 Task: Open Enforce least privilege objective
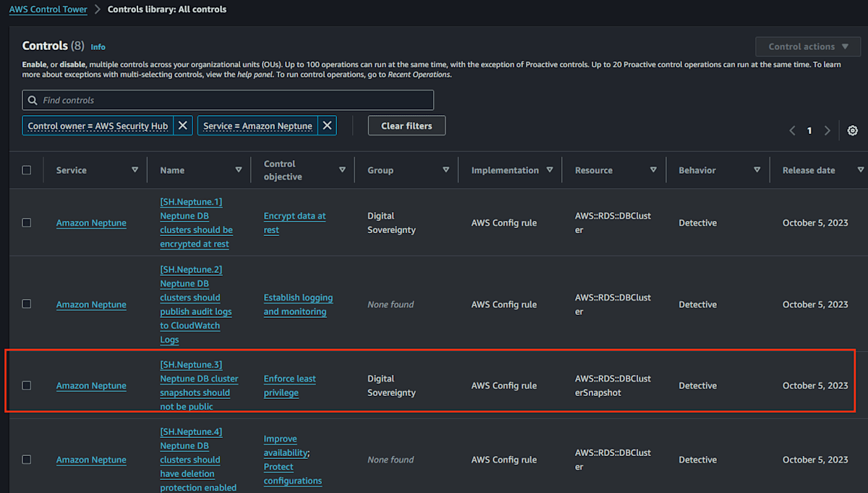coord(289,386)
